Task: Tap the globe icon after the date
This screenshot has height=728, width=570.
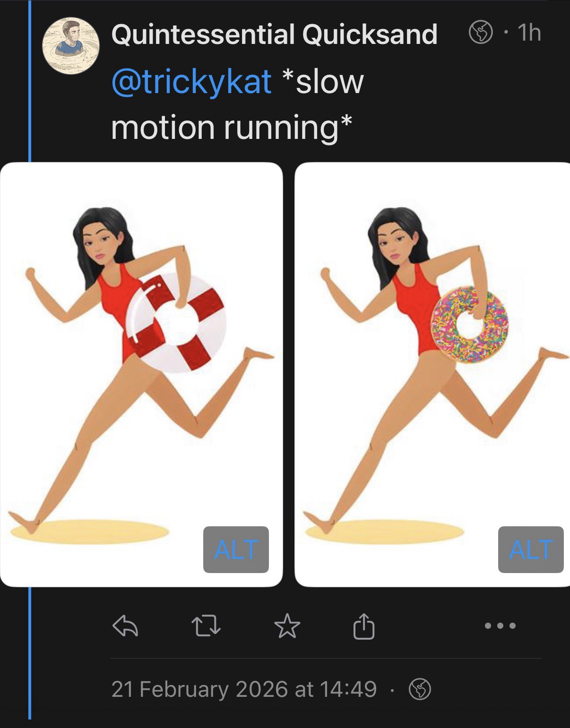Action: (x=420, y=689)
